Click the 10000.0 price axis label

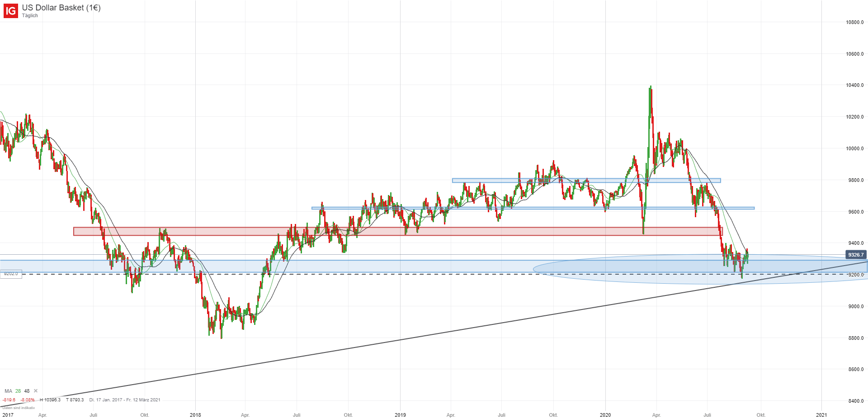(x=855, y=148)
